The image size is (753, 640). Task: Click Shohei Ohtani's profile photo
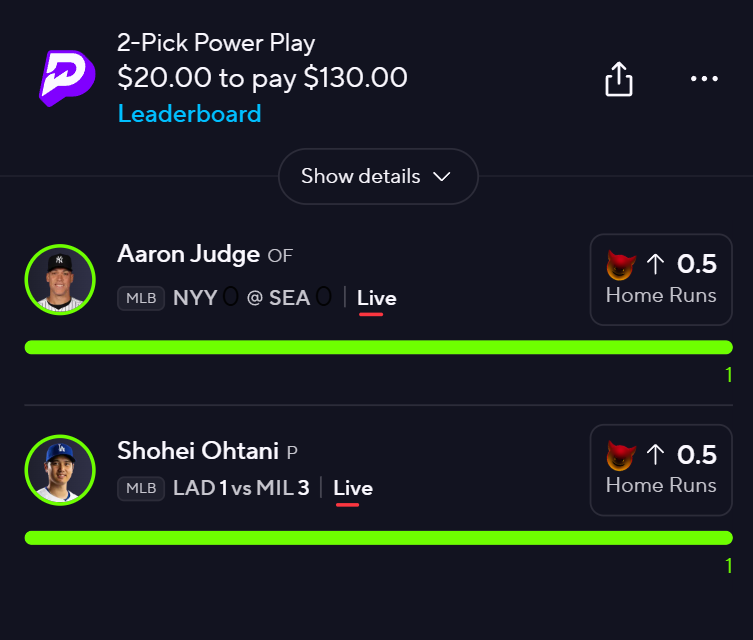(60, 470)
